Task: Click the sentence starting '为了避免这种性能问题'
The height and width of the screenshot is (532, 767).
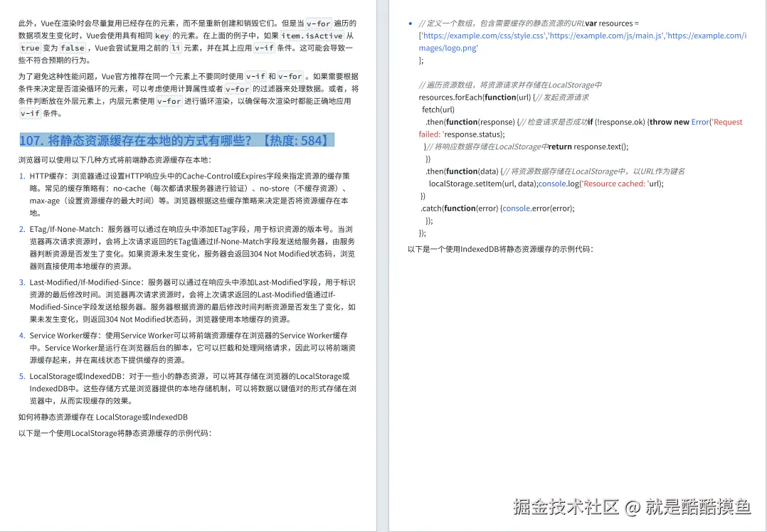Action: point(189,95)
